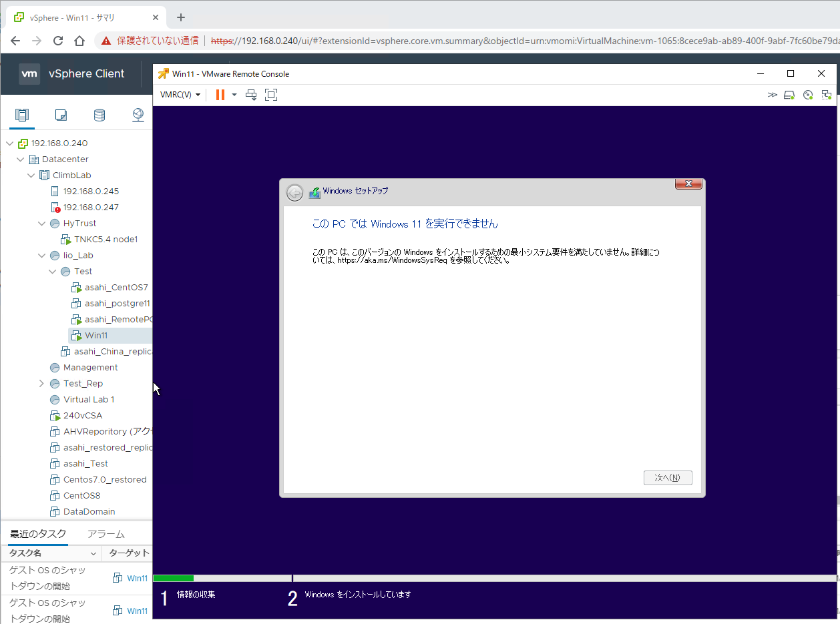Viewport: 840px width, 624px height.
Task: Select the asahi_CentOS7 VM
Action: pos(116,287)
